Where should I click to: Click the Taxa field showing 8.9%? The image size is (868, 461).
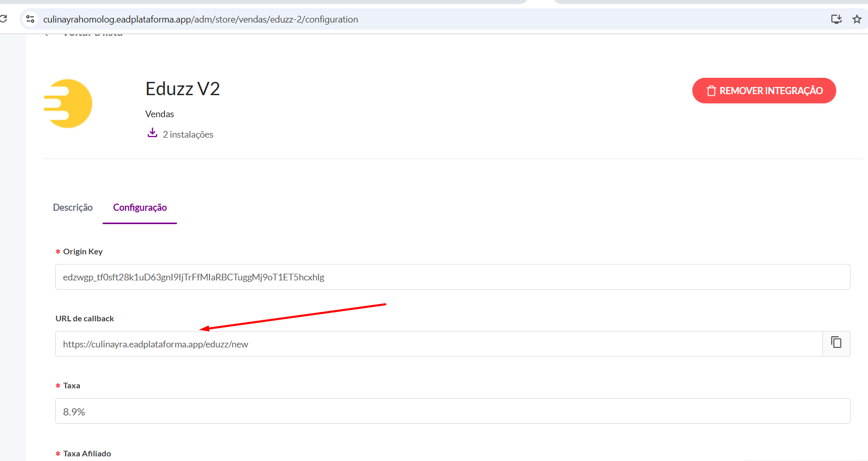(453, 411)
